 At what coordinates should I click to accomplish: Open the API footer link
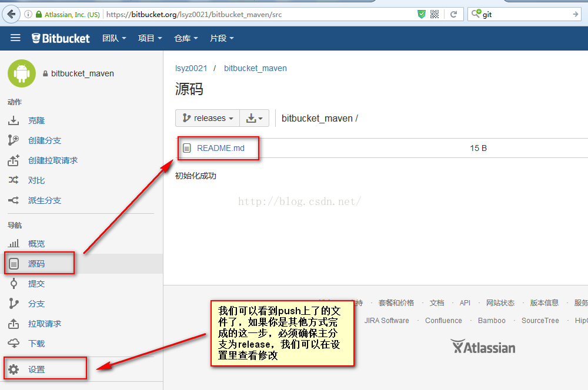[465, 302]
